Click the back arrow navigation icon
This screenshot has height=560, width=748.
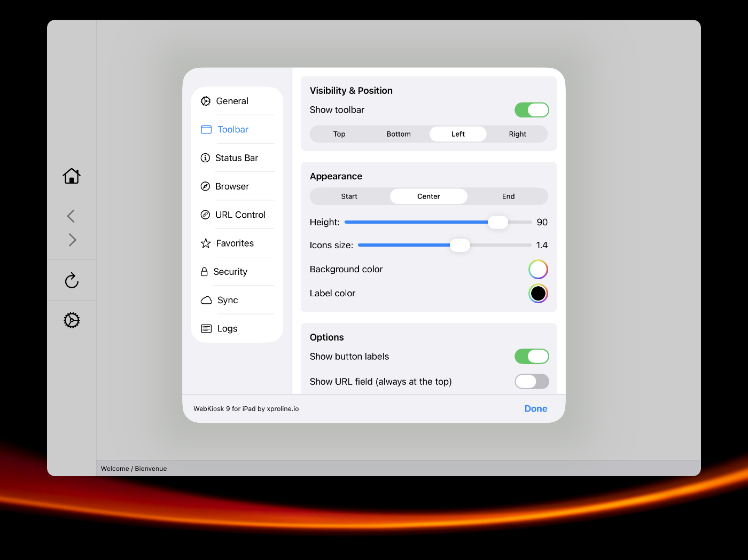click(71, 216)
